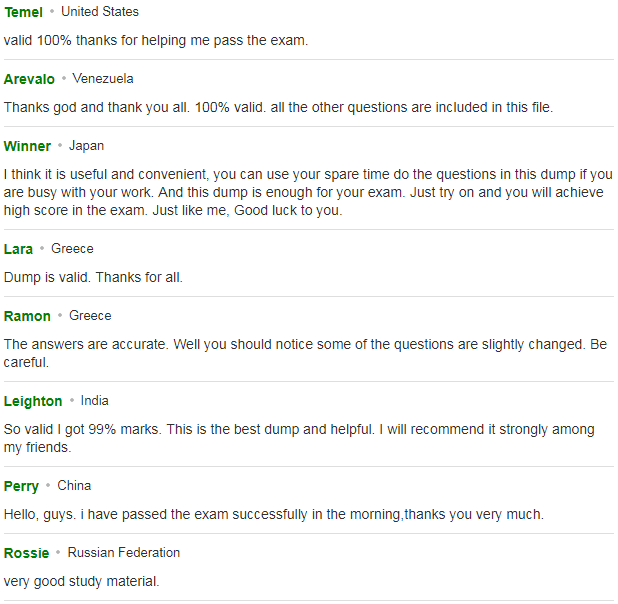618x604 pixels.
Task: Click Lara's review saying dump is valid
Action: point(93,278)
